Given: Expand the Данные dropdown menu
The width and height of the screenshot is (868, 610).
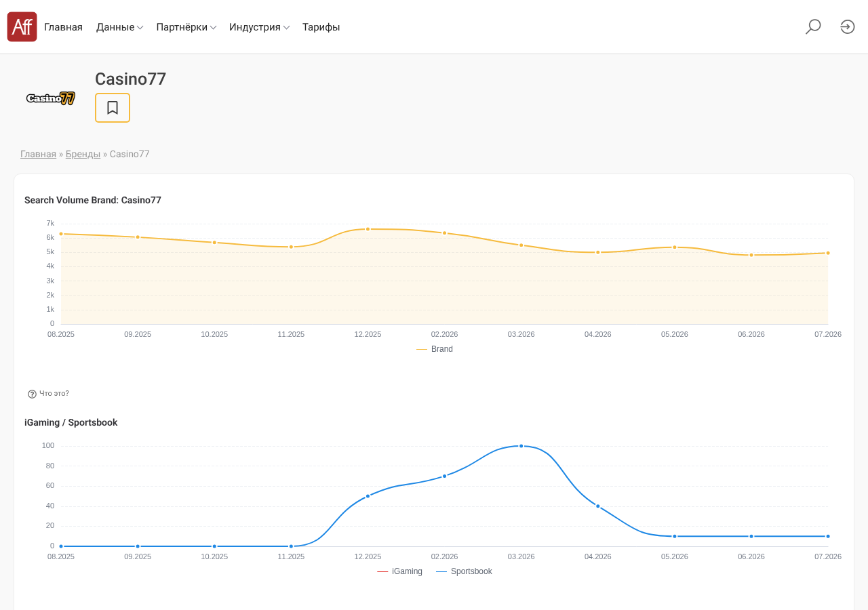Looking at the screenshot, I should pos(119,27).
